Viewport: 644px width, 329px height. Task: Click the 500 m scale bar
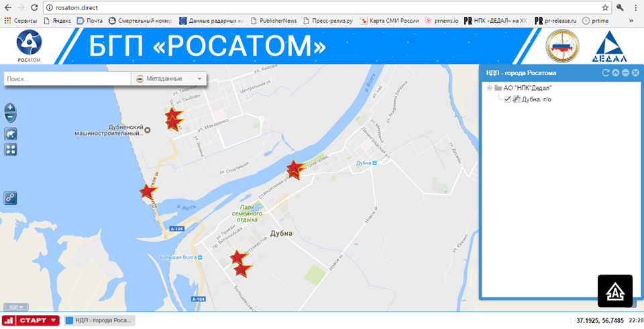[16, 308]
